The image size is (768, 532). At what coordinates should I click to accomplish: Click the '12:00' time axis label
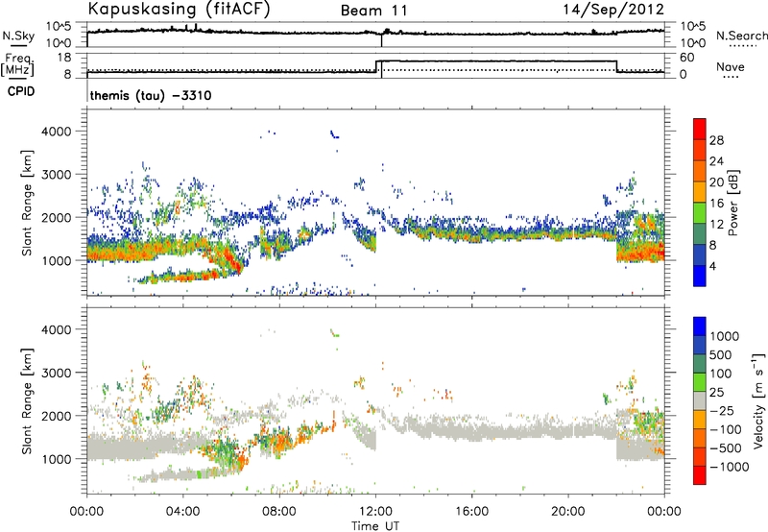click(375, 512)
